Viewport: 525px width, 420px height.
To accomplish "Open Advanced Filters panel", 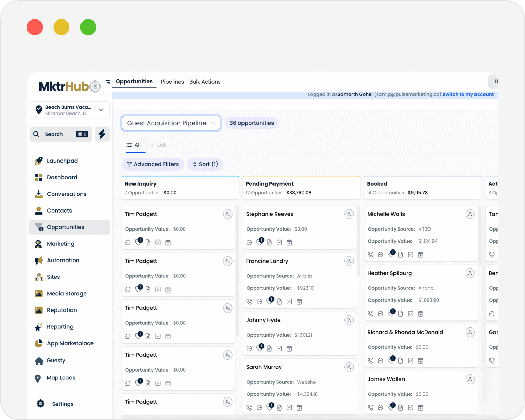I will 153,164.
